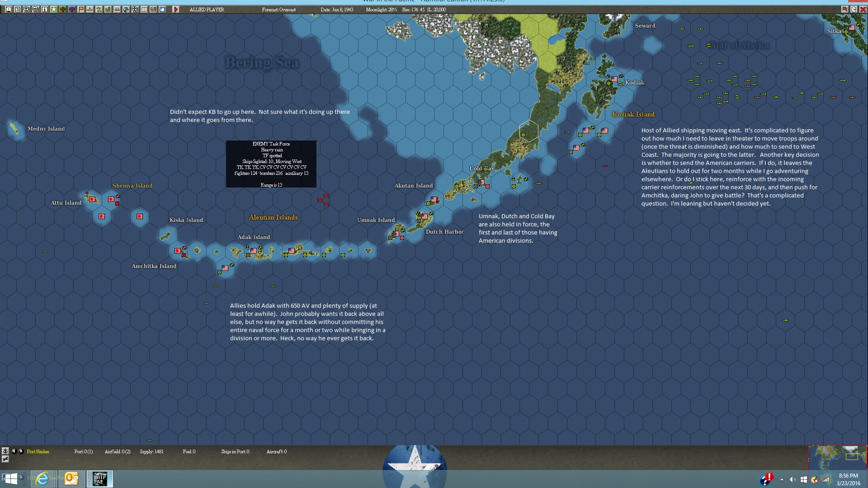The image size is (868, 488).
Task: Click the Supply: 1481 status value
Action: 151,451
